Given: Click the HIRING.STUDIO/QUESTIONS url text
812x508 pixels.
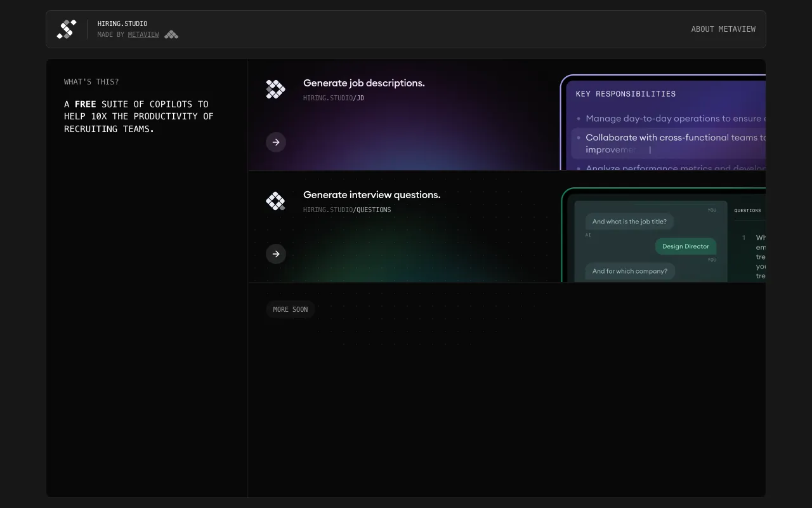Looking at the screenshot, I should click(347, 210).
